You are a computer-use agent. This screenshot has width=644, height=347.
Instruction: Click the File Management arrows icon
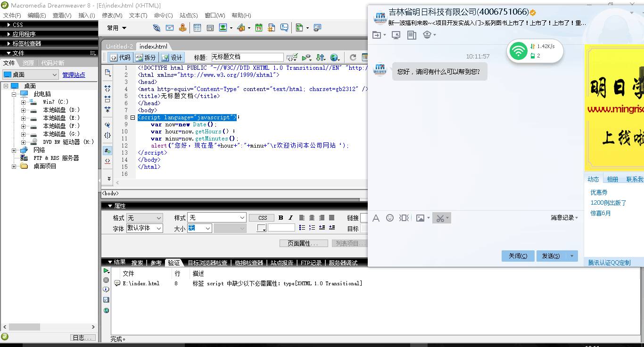tap(321, 58)
